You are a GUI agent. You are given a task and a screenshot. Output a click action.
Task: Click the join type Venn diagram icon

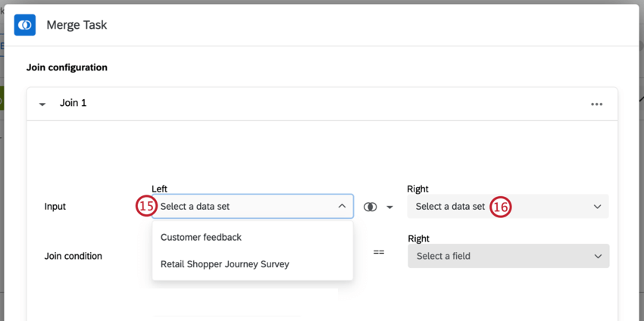coord(370,207)
